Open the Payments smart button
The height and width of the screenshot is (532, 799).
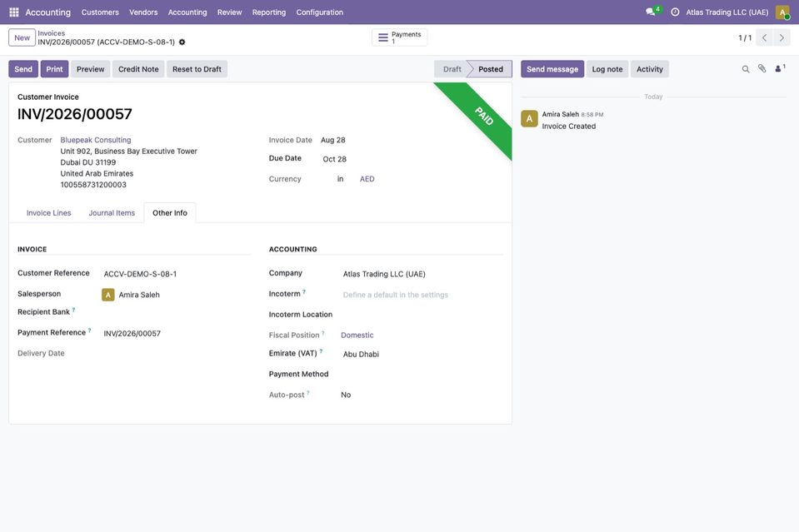[x=400, y=37]
